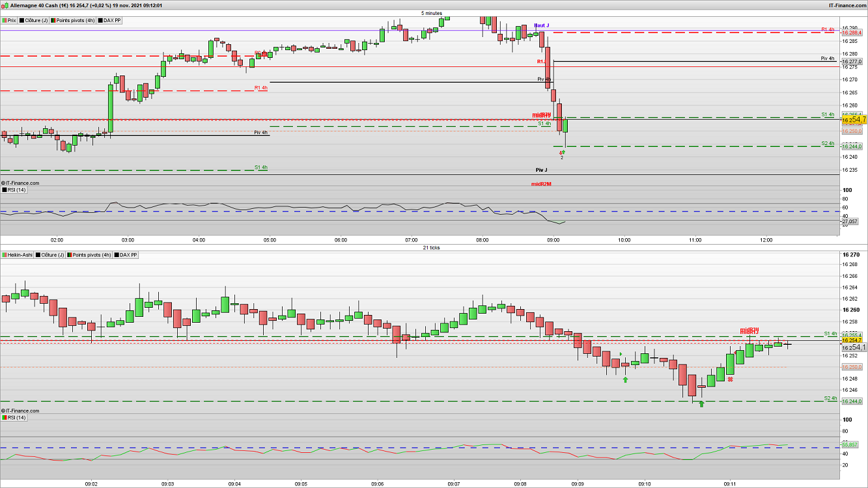Click the 16 277,0 price axis label

coord(852,62)
